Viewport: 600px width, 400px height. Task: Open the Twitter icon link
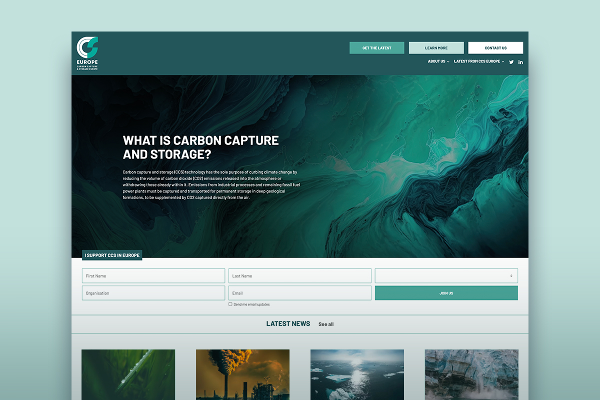511,62
